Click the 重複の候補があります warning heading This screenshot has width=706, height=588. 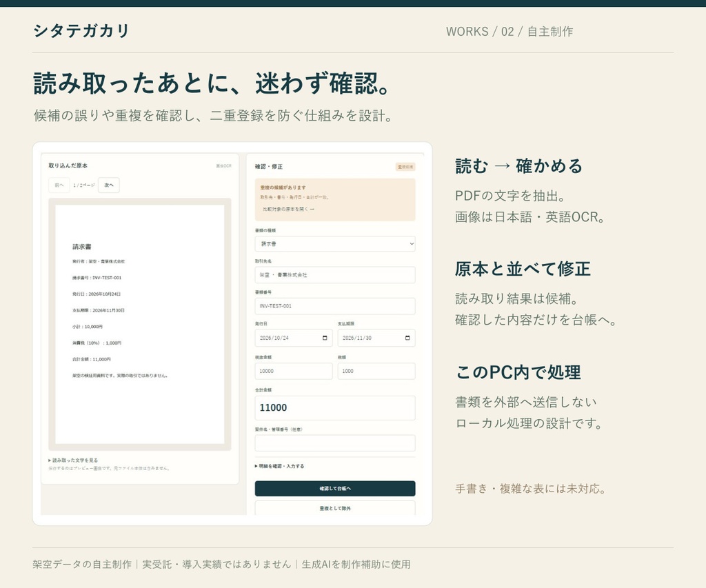pos(283,187)
